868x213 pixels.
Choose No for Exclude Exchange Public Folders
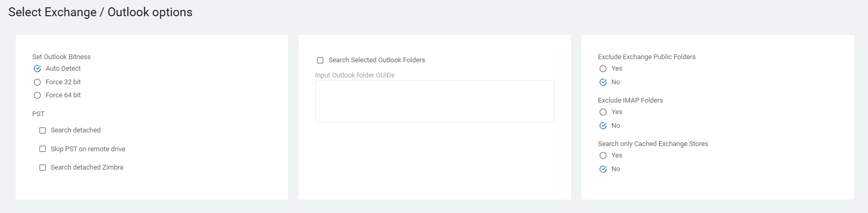[x=603, y=82]
